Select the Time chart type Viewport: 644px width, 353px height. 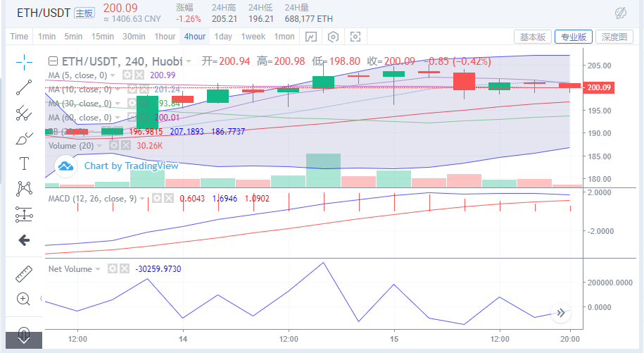19,37
